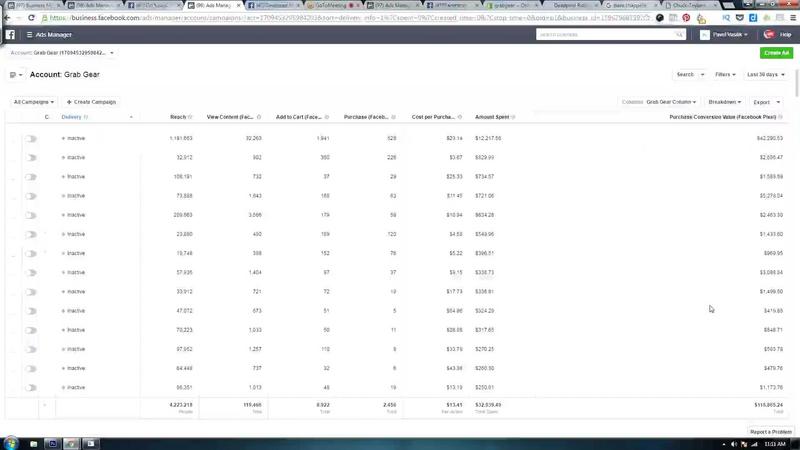This screenshot has height=450, width=800.
Task: Sort by the Delivery column header
Action: (71, 117)
